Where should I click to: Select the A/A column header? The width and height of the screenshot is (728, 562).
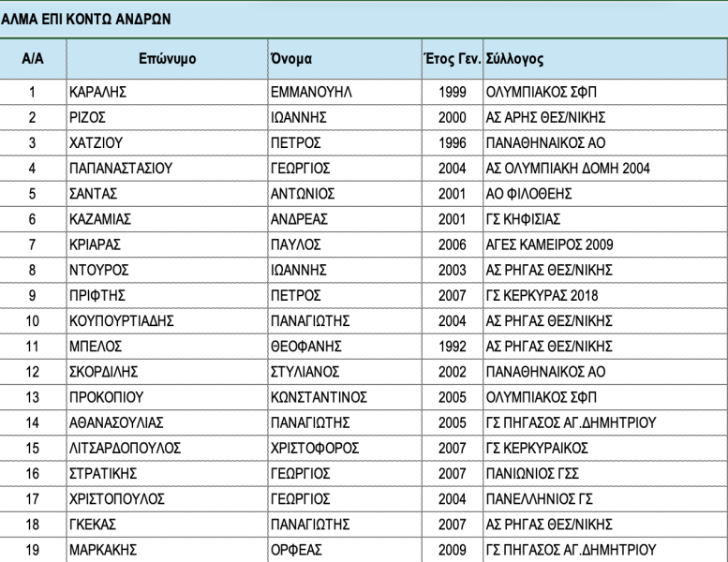[x=33, y=59]
